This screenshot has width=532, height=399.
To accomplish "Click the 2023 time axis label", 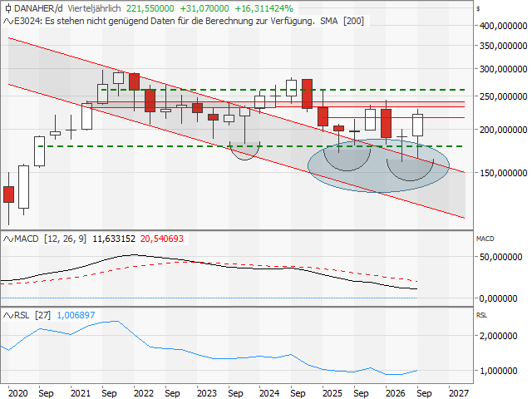I will point(207,393).
